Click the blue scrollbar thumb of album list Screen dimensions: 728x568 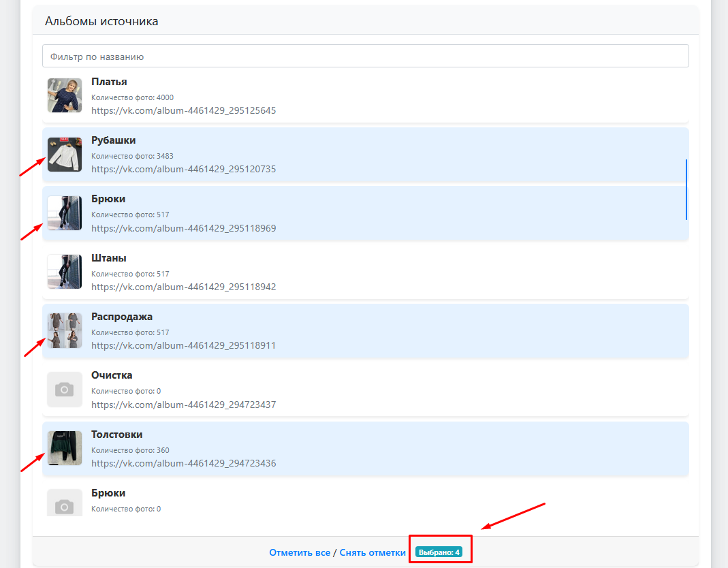(x=686, y=189)
